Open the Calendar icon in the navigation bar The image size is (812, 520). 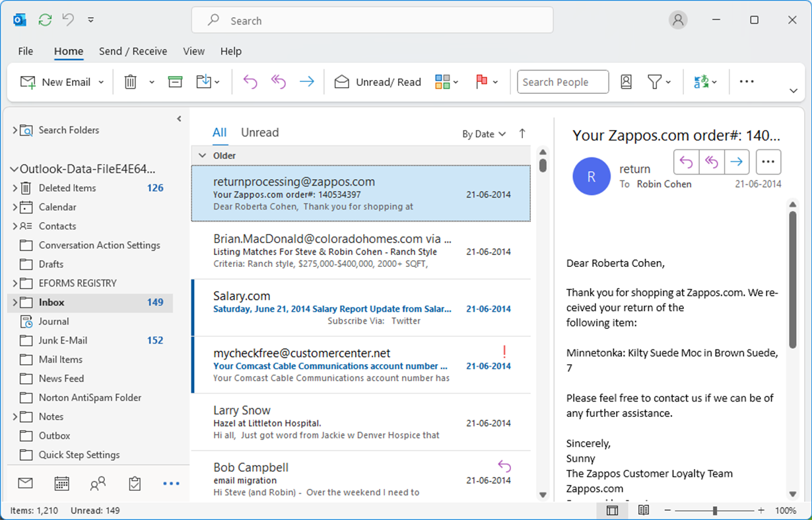[x=61, y=483]
